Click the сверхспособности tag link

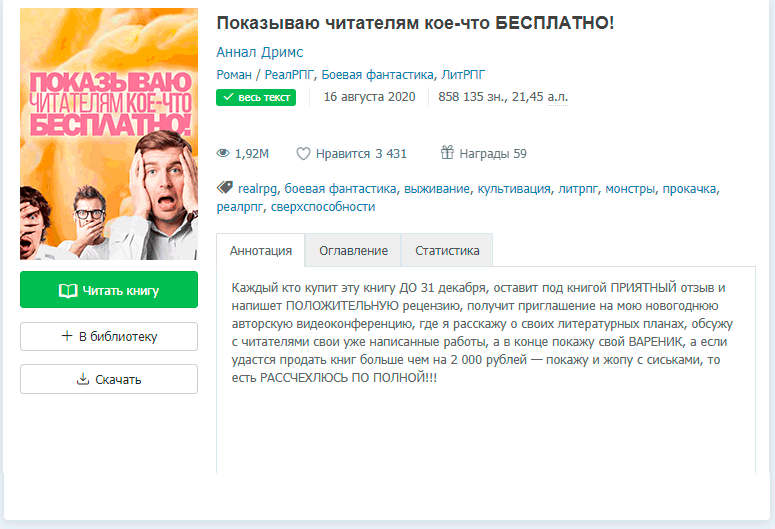point(323,207)
